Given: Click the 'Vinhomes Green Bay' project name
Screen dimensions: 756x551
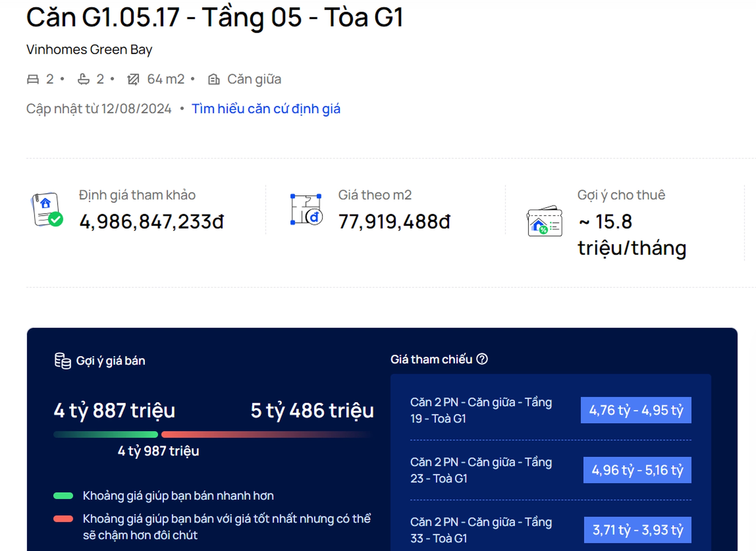Looking at the screenshot, I should click(89, 50).
